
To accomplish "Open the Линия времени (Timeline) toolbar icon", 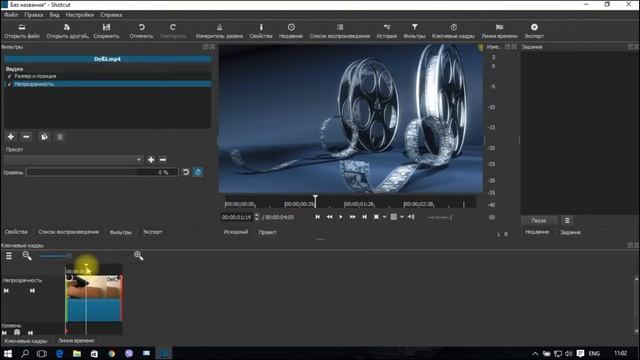I will point(499,27).
